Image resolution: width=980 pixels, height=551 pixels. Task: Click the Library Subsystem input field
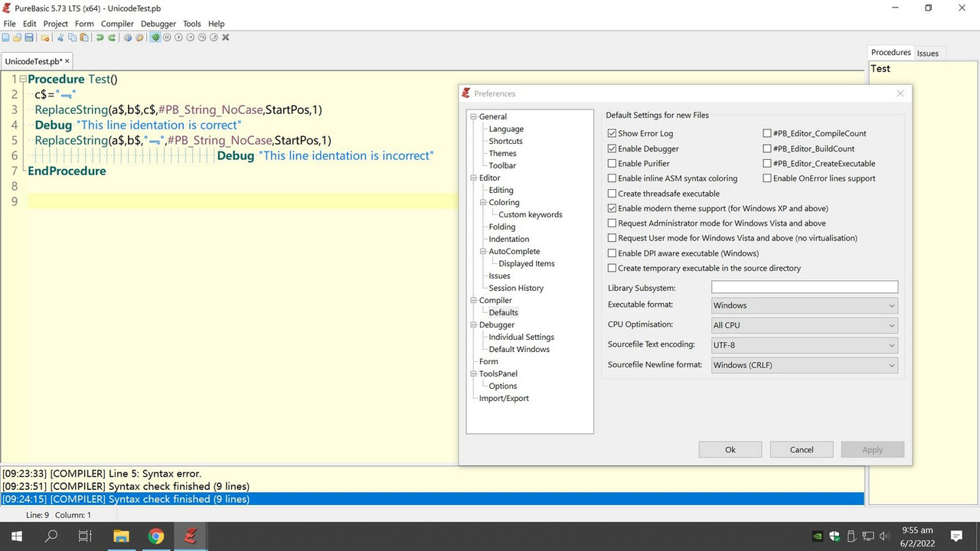coord(804,287)
